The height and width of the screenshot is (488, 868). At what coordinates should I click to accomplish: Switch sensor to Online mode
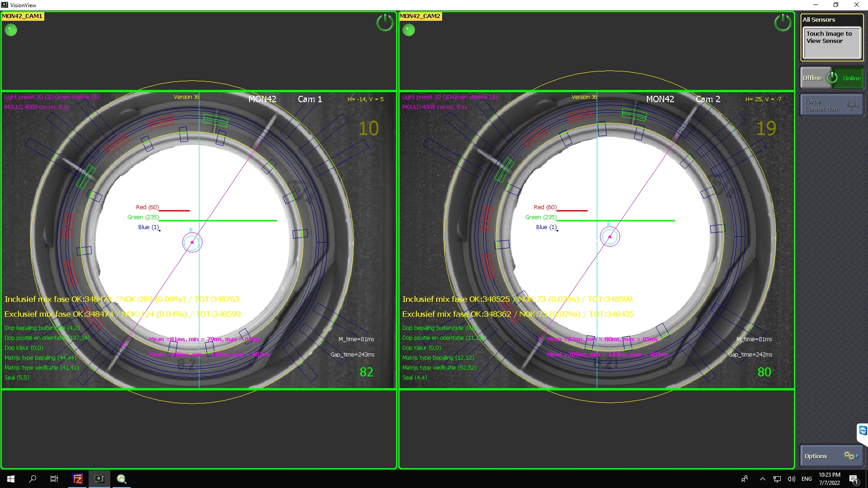(851, 78)
